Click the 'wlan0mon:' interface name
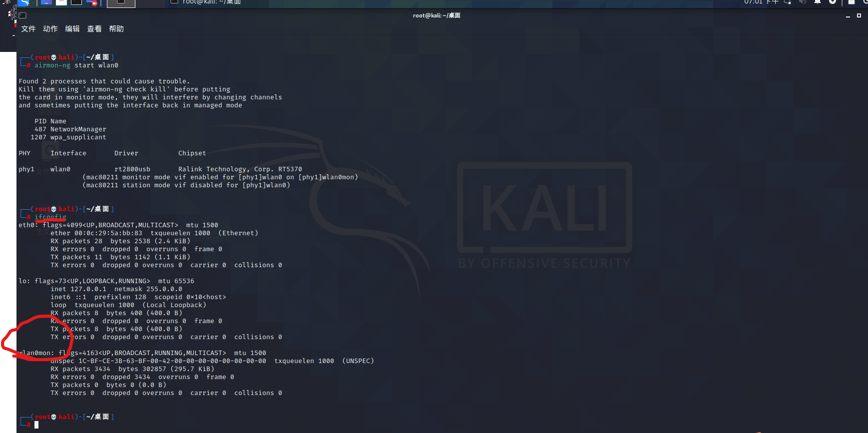The image size is (868, 433). (36, 353)
